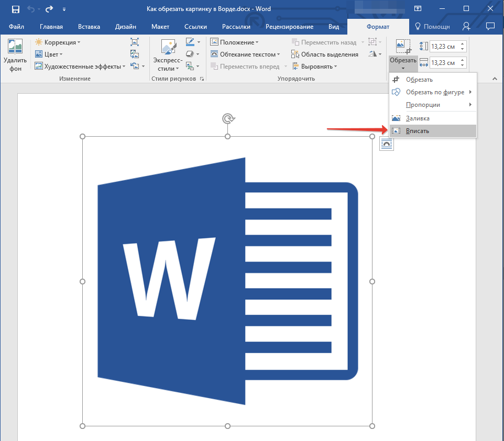This screenshot has width=504, height=441.
Task: Open Область выделения pane
Action: 325,54
